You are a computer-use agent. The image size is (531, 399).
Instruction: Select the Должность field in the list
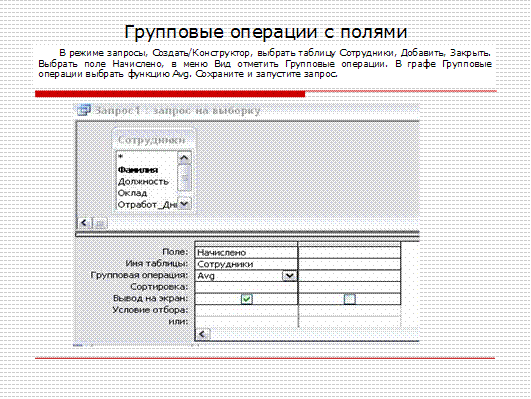[143, 182]
